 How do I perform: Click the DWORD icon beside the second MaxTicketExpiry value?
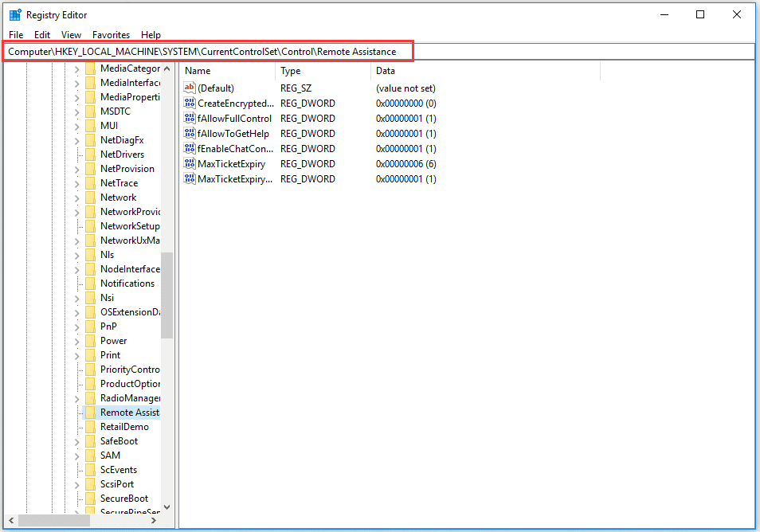pos(190,178)
